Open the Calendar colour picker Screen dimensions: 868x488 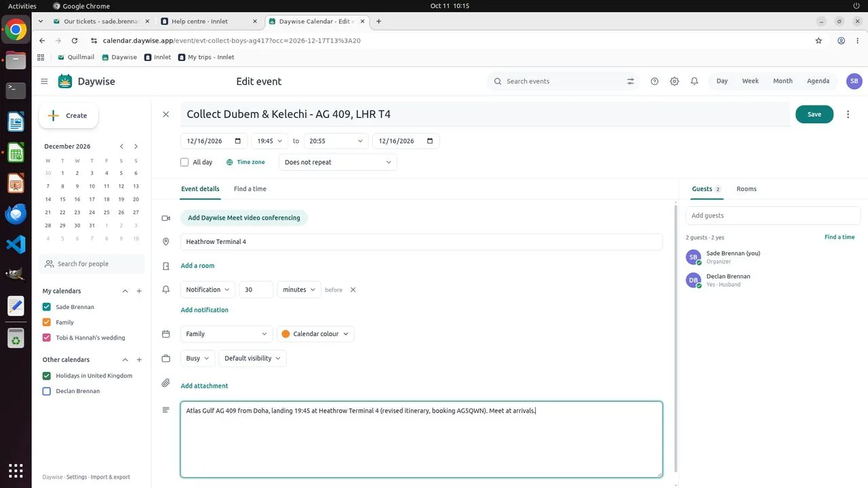315,333
